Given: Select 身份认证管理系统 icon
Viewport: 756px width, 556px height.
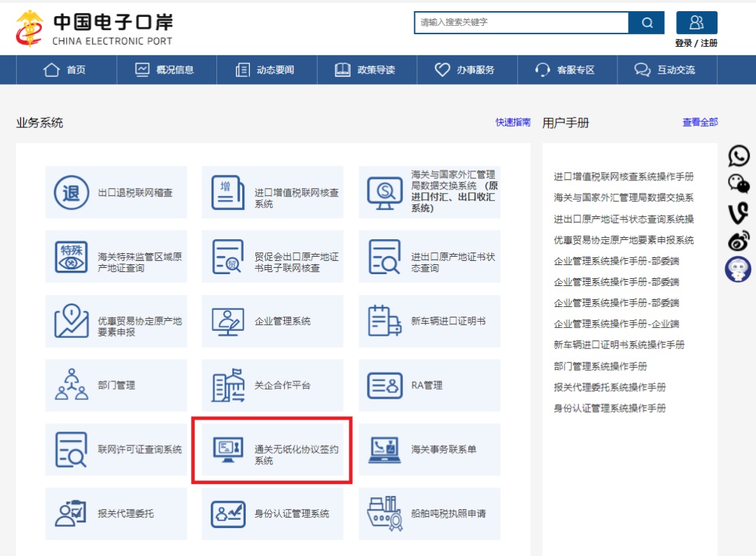Looking at the screenshot, I should [x=227, y=513].
